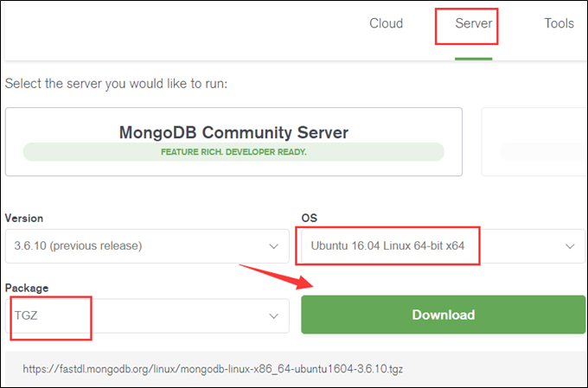Select the partially visible server card at right
This screenshot has height=388, width=588.
point(534,142)
